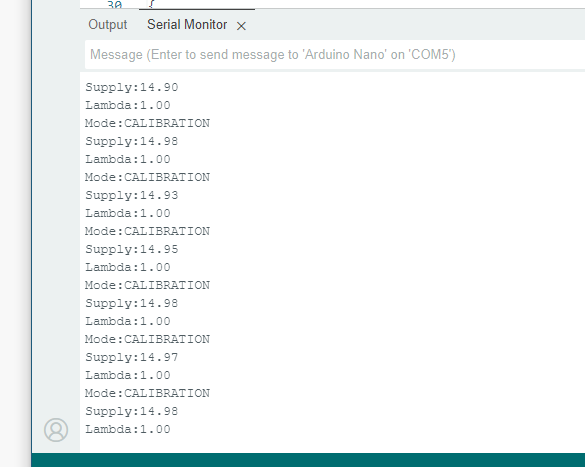Select the line 'Supply:14.95'
The height and width of the screenshot is (467, 585).
click(x=132, y=249)
